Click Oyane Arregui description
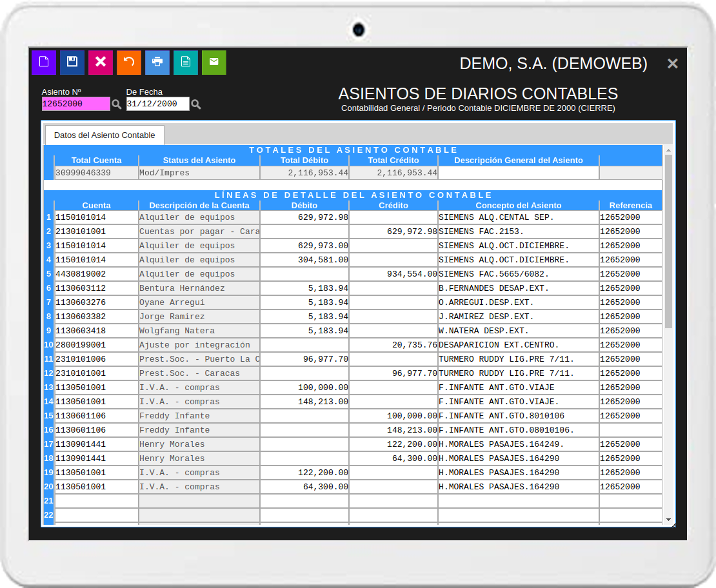 pos(199,302)
